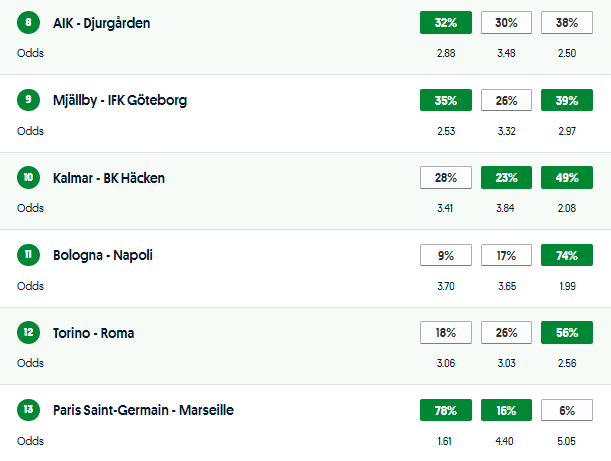Click the Kalmar - BK Häcken match name
Viewport: 611px width, 461px height.
click(x=109, y=178)
